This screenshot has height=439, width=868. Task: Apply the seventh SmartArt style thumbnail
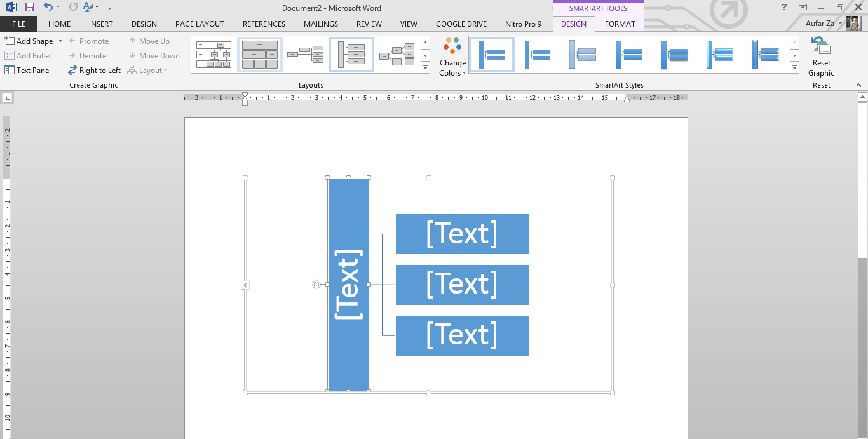766,55
